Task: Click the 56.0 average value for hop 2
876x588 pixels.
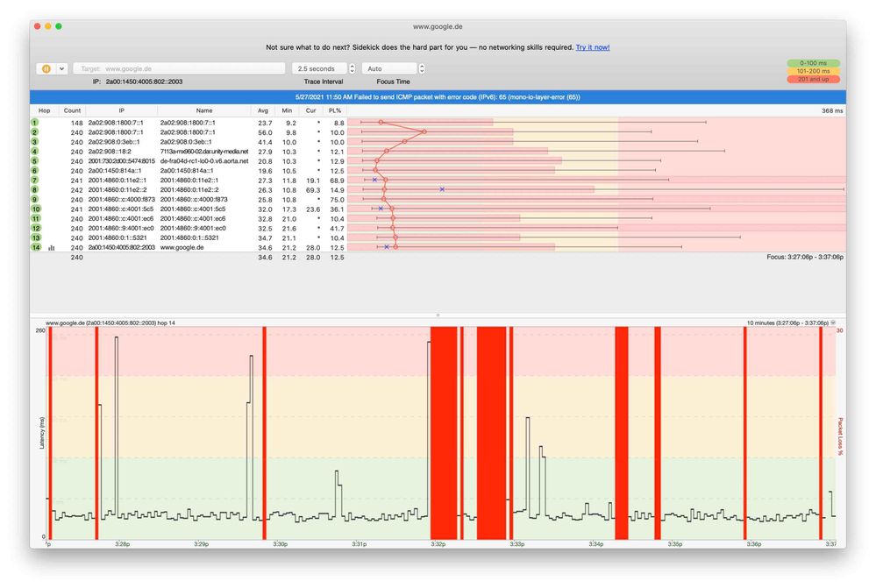Action: click(265, 132)
